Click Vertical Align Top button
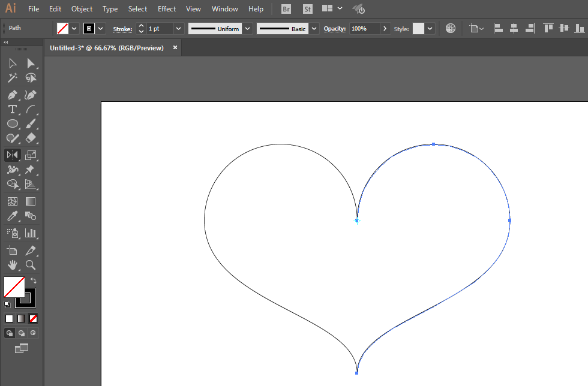The width and height of the screenshot is (588, 386). [x=548, y=29]
